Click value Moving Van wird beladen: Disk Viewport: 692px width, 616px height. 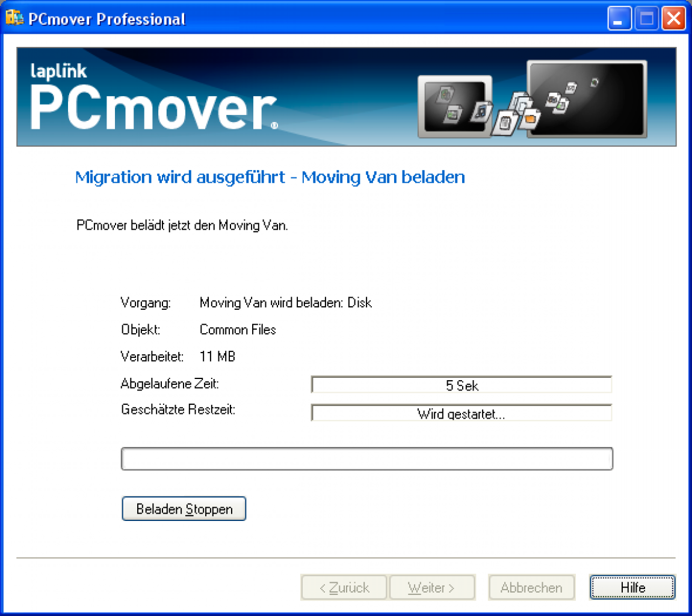(x=286, y=303)
